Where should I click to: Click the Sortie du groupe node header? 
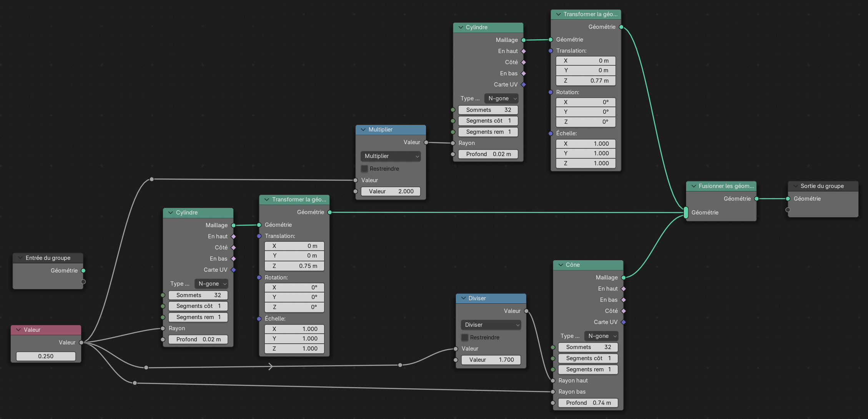[x=823, y=186]
